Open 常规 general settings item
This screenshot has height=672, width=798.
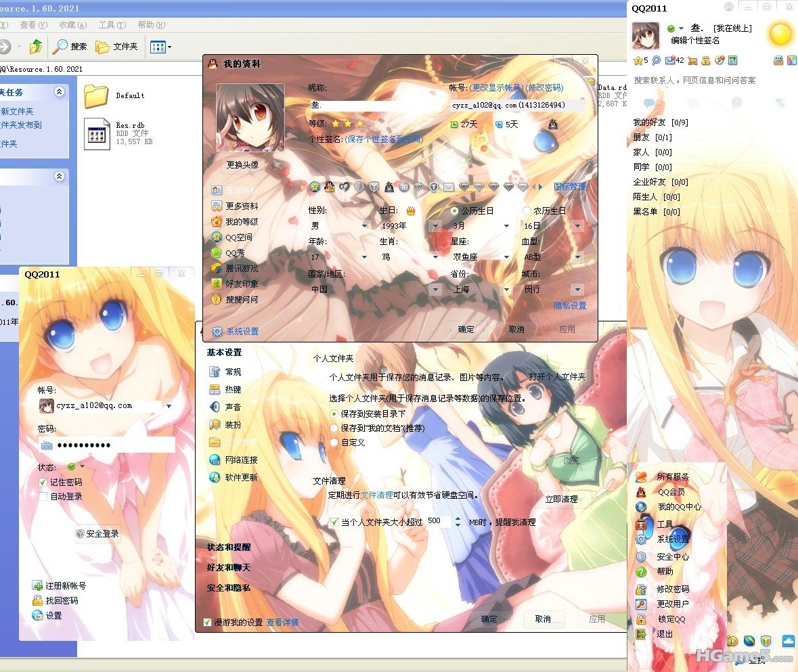pos(226,372)
